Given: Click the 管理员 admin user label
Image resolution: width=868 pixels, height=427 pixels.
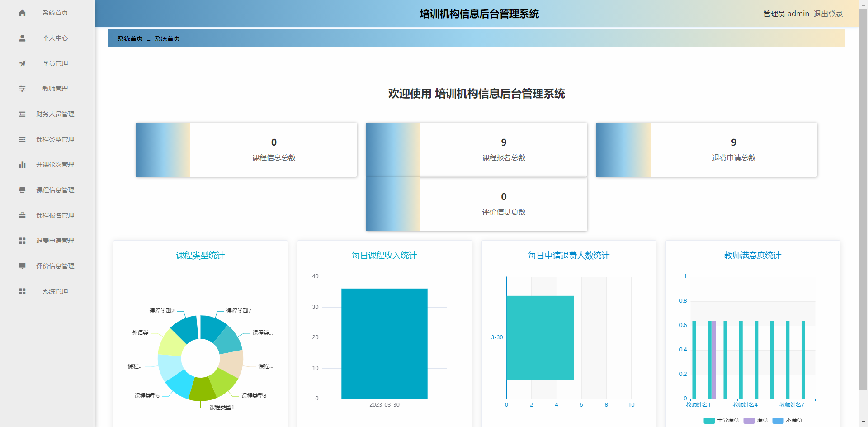Looking at the screenshot, I should [x=786, y=14].
